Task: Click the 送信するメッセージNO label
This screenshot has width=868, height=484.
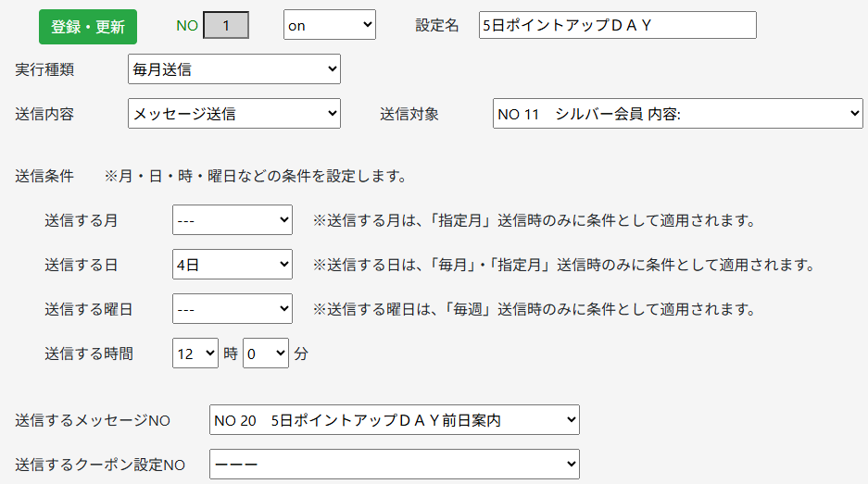Action: (x=93, y=420)
